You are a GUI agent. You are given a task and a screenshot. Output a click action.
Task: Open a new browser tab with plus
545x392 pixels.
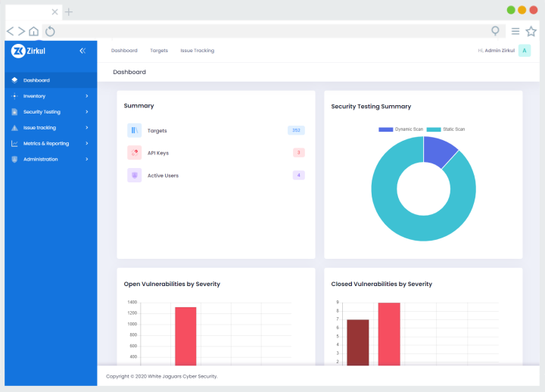(69, 12)
